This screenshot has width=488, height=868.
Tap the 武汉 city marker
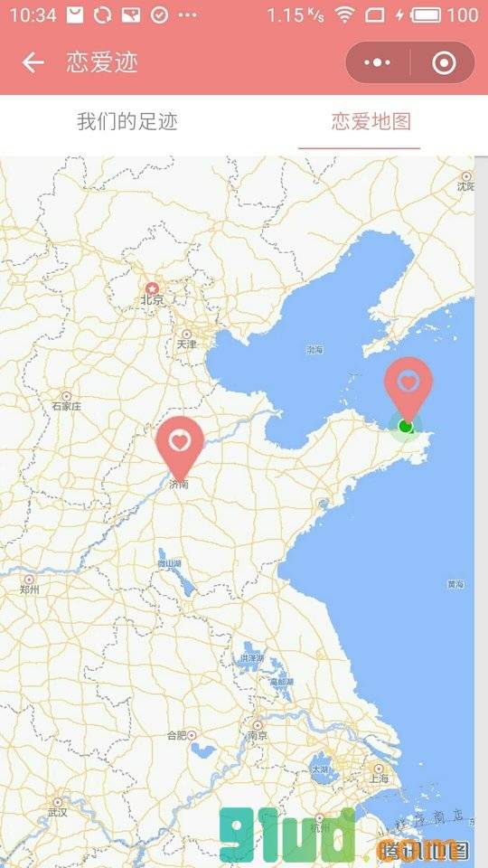(x=58, y=802)
